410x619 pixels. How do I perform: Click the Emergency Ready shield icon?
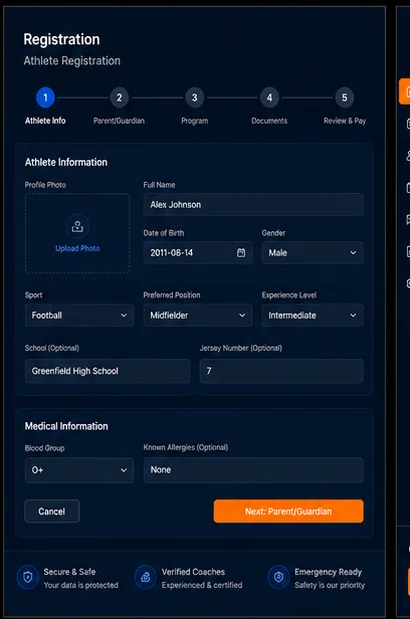(279, 578)
